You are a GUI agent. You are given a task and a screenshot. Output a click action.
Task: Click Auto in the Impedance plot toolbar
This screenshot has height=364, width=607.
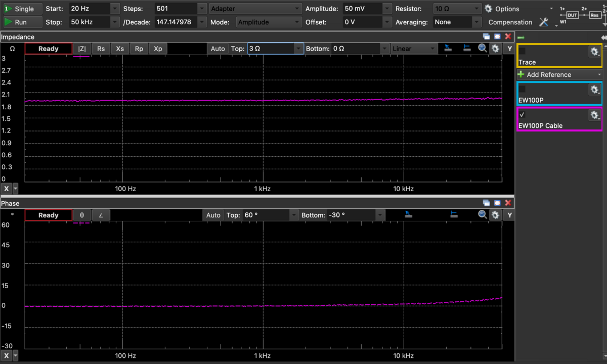click(x=218, y=49)
